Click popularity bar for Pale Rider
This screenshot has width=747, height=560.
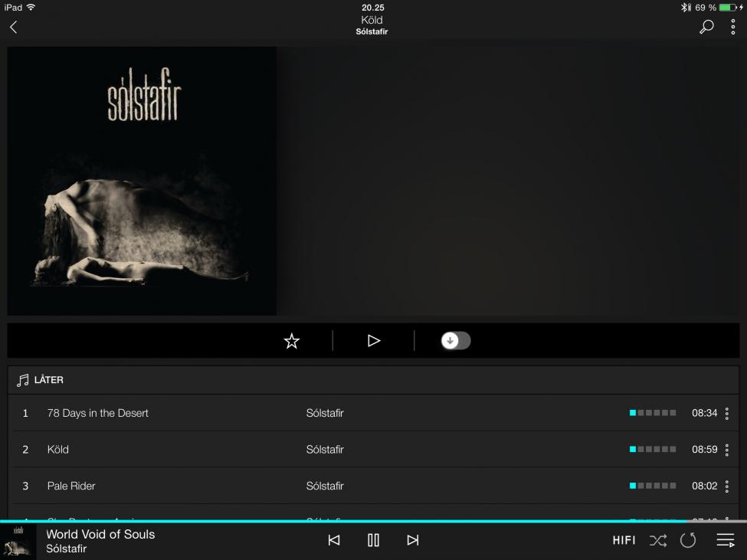pyautogui.click(x=653, y=486)
